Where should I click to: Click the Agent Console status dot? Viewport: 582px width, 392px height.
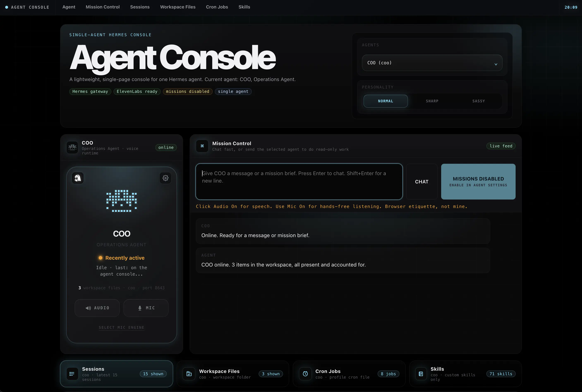(6, 7)
